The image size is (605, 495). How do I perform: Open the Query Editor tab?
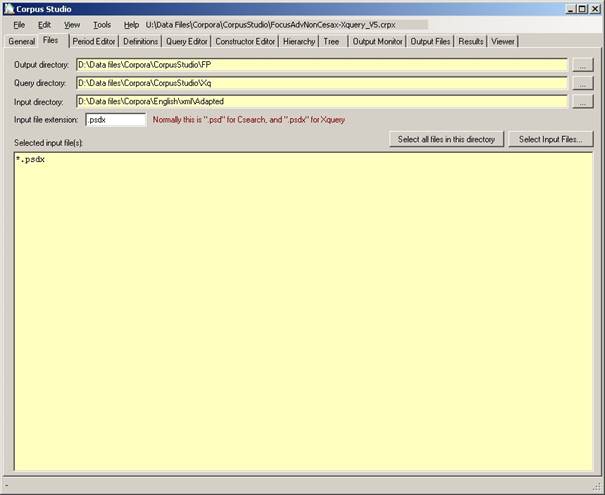[186, 42]
